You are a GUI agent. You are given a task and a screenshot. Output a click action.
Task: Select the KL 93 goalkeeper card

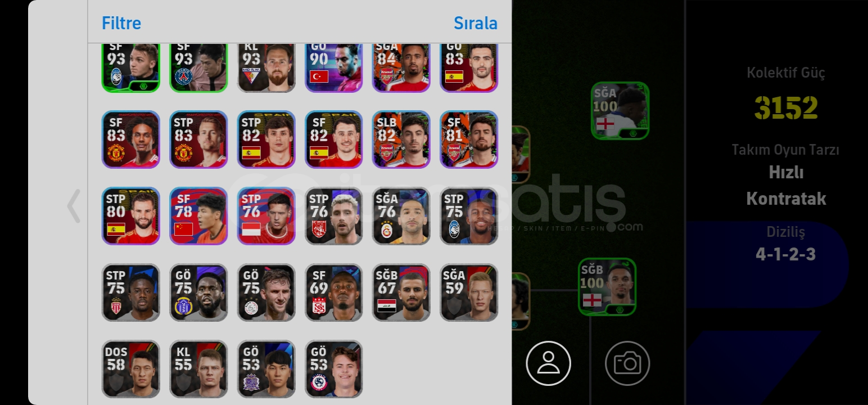(x=266, y=67)
